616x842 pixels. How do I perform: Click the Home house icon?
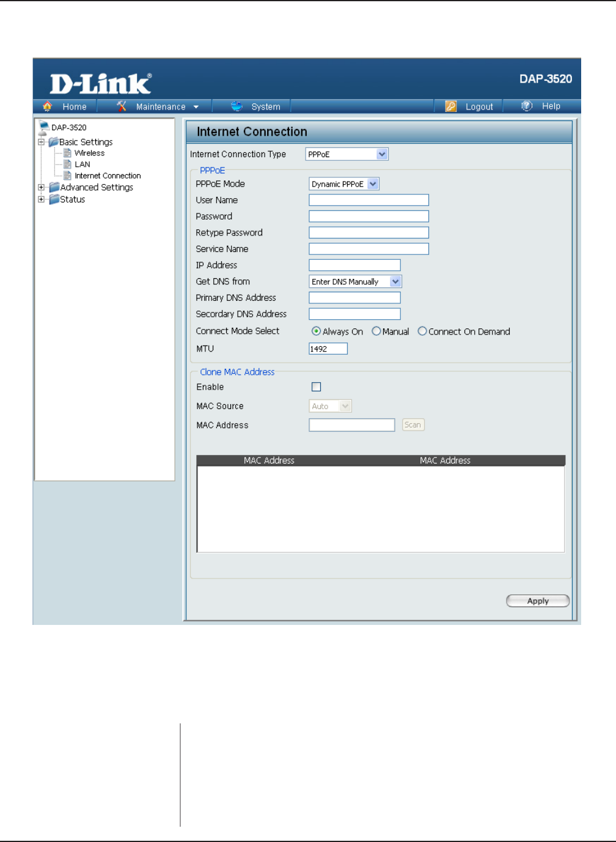(x=48, y=106)
